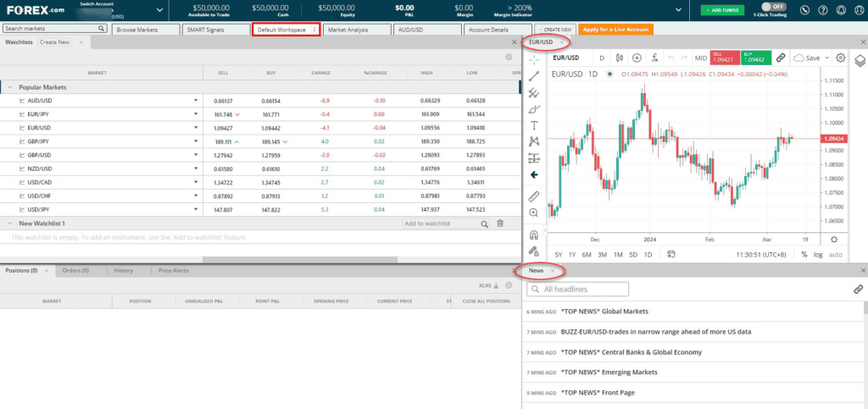
Task: Toggle 1-Click Trading switch
Action: click(774, 7)
